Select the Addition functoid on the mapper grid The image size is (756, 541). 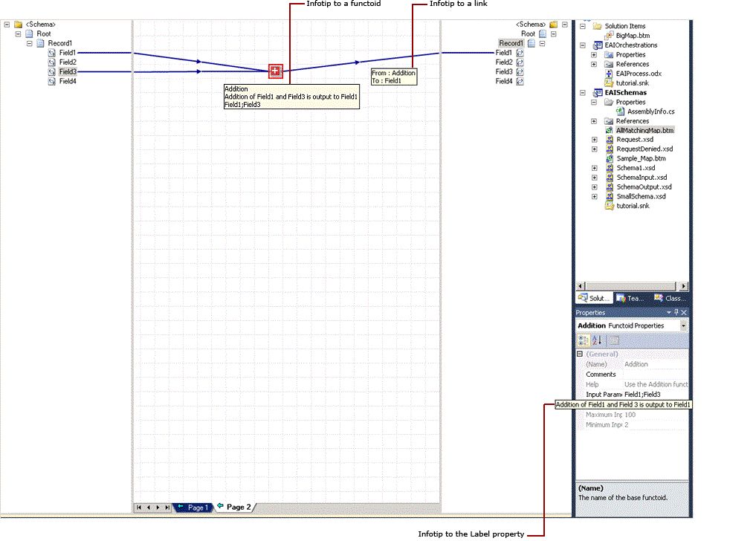[x=275, y=71]
